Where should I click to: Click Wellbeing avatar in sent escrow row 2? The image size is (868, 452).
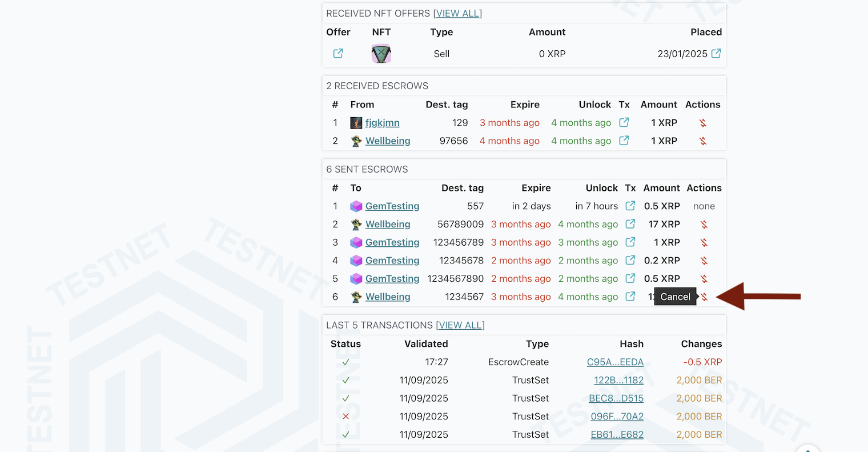(x=356, y=225)
